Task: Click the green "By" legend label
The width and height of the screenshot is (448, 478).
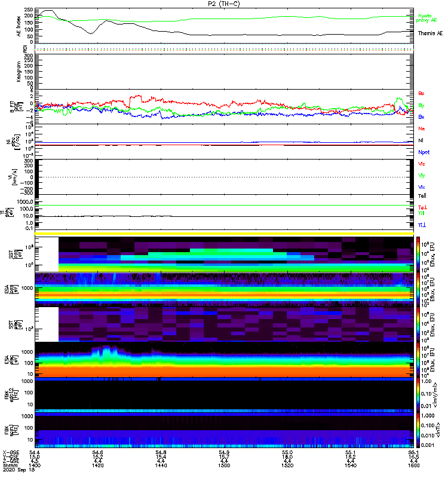Action: tap(421, 105)
